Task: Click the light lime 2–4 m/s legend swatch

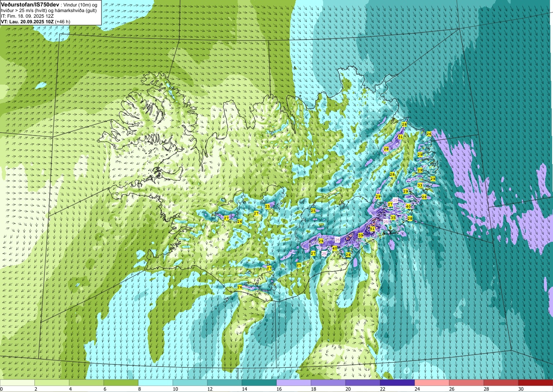Action: [x=52, y=383]
